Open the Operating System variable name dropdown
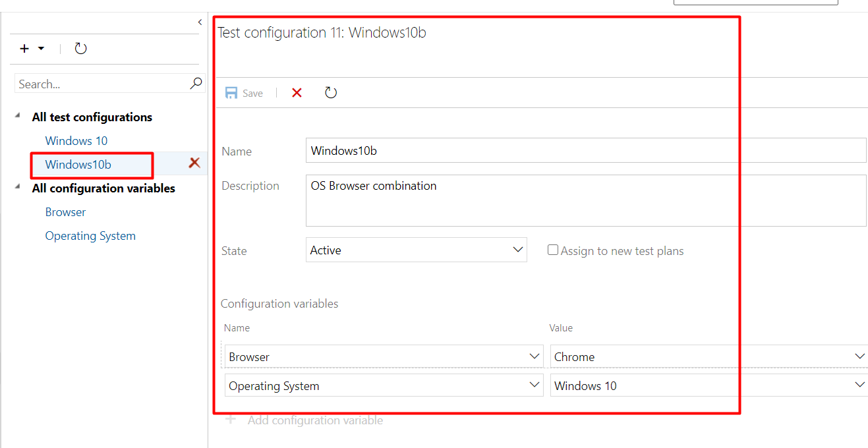The image size is (868, 448). coord(384,385)
